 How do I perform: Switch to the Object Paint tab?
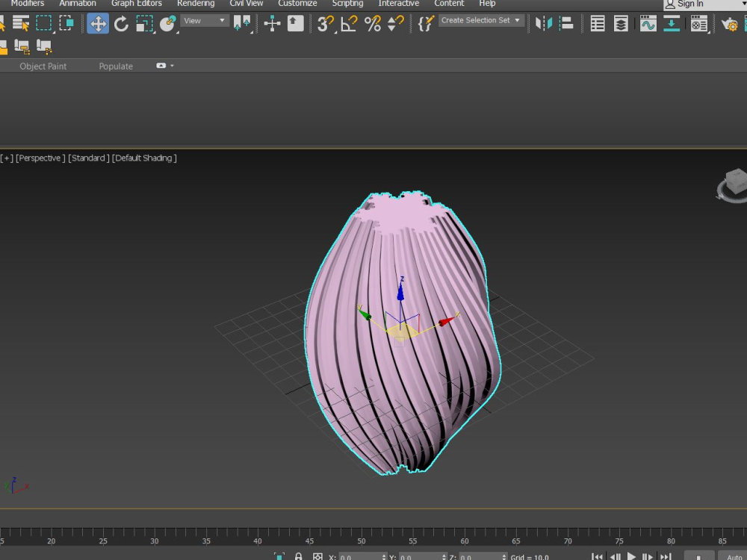click(x=43, y=66)
